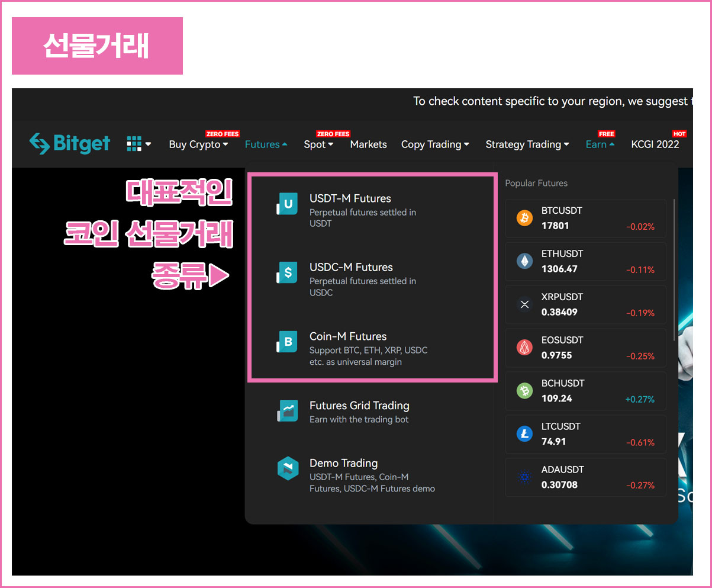Click the Ethereum icon for ETHUSDT
The width and height of the screenshot is (712, 588).
[524, 261]
